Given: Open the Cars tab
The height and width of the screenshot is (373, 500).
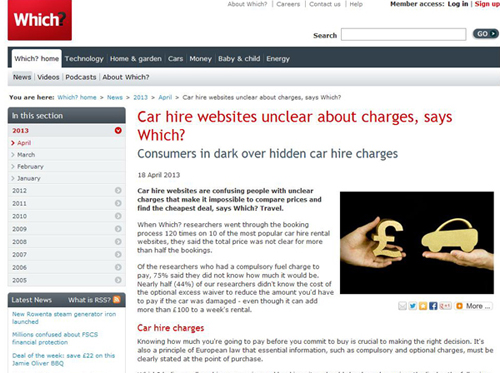Looking at the screenshot, I should click(x=176, y=59).
